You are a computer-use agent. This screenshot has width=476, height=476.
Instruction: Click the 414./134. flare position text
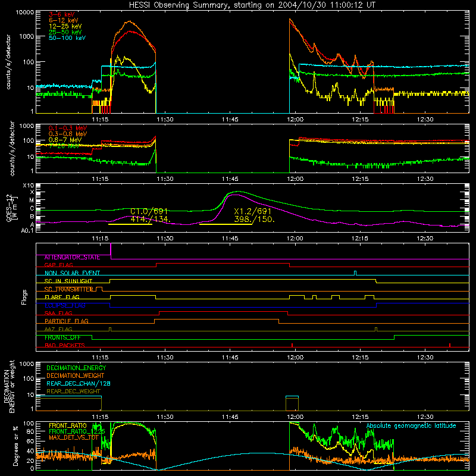[151, 219]
